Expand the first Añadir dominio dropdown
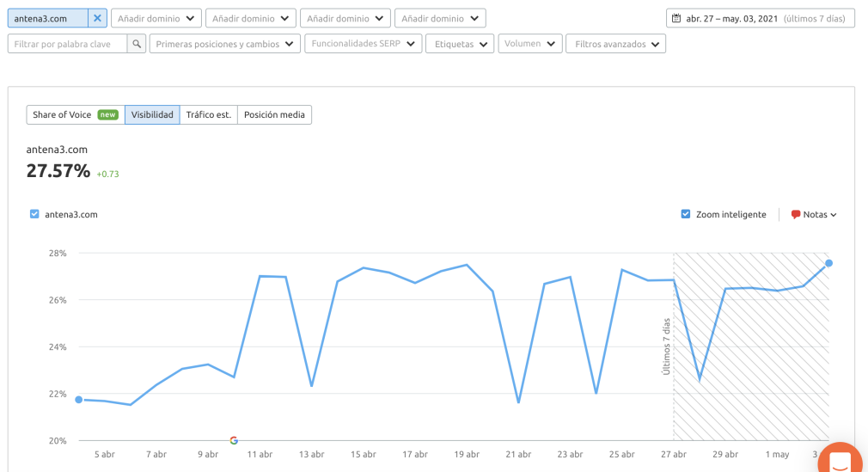The height and width of the screenshot is (472, 868). (156, 18)
